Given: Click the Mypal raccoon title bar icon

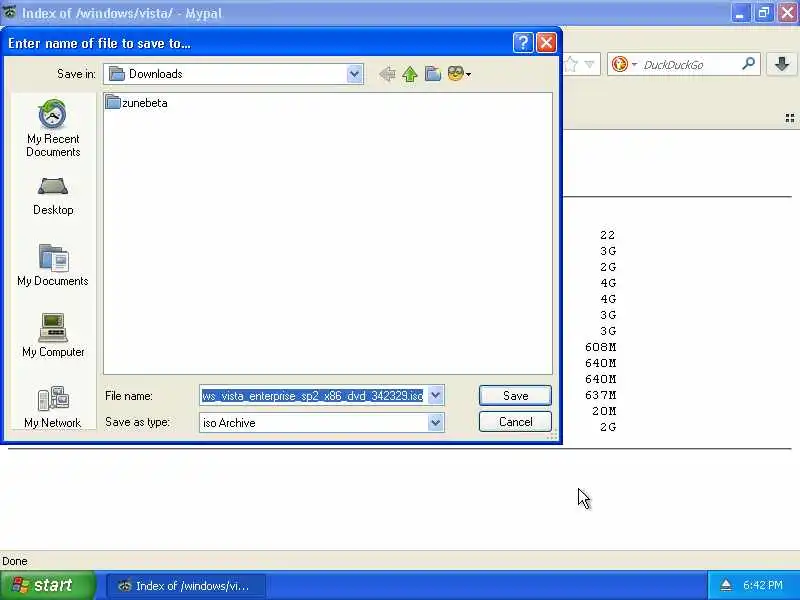Looking at the screenshot, I should click(x=10, y=13).
